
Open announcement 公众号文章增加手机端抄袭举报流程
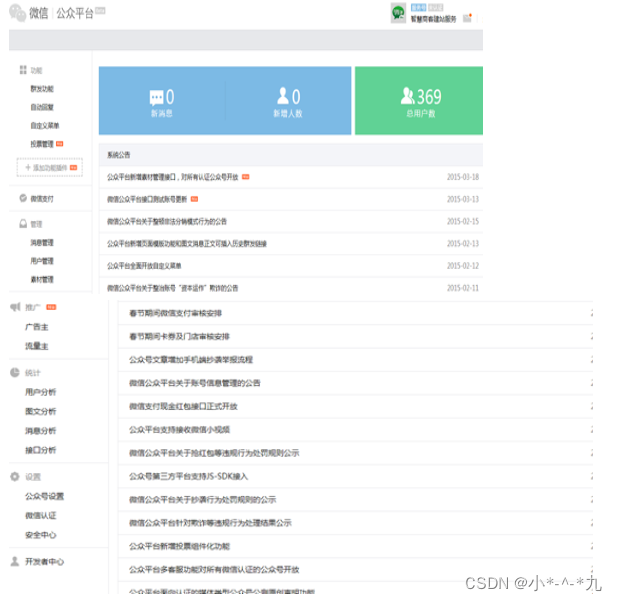click(191, 360)
